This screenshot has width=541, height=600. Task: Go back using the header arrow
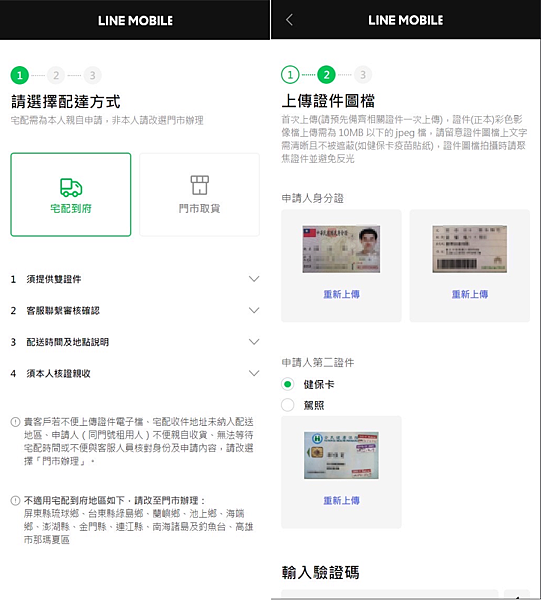290,20
